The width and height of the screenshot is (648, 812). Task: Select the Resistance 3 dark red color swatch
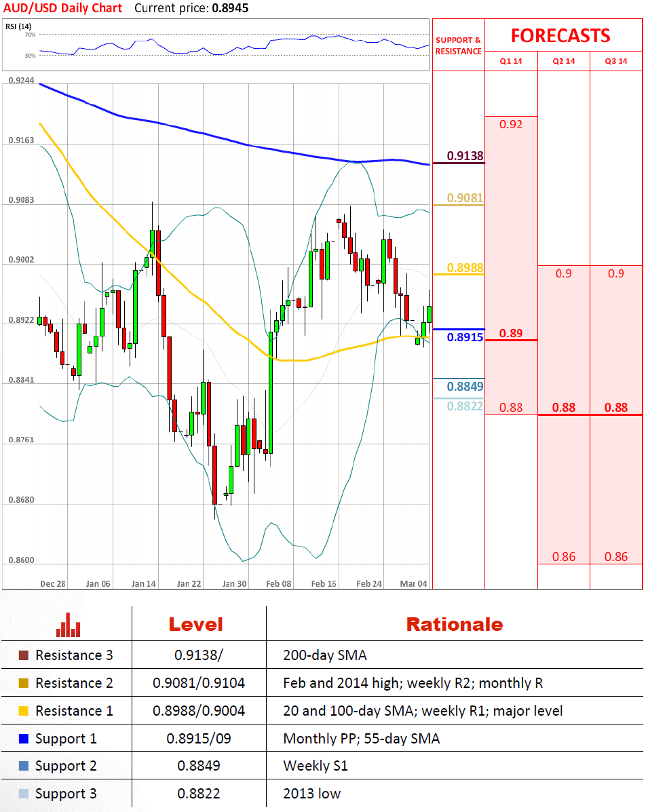24,655
